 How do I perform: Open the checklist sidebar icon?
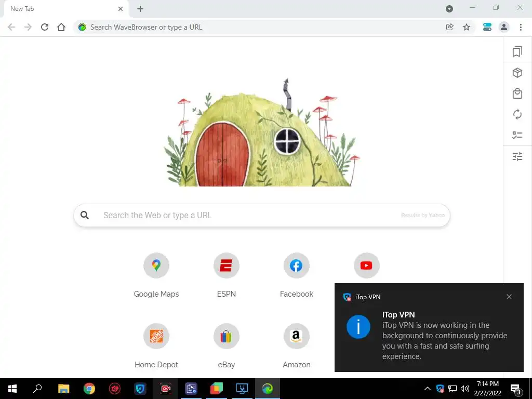point(517,135)
